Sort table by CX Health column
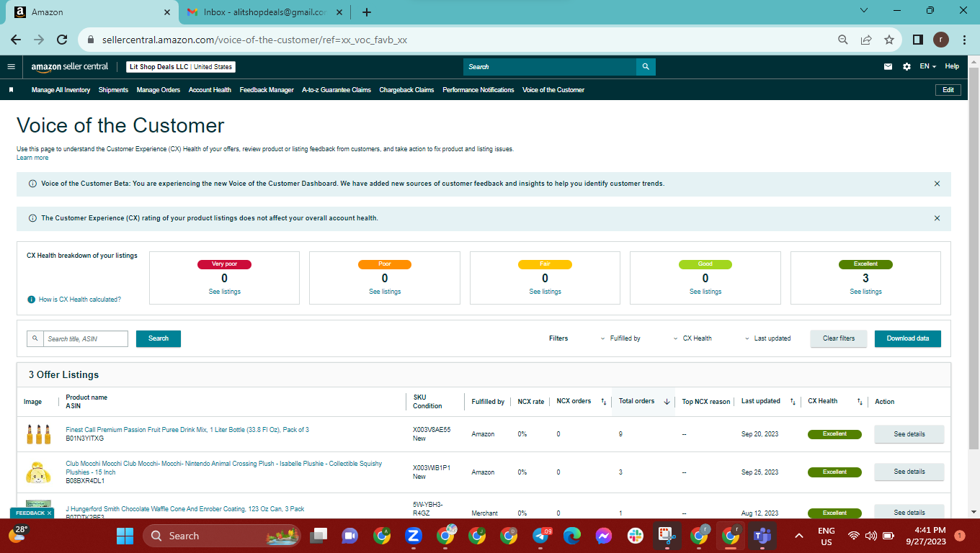 (860, 402)
